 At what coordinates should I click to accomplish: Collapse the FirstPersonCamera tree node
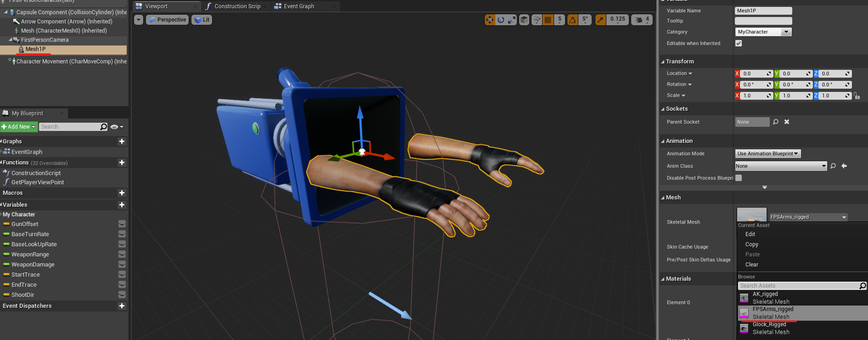(10, 40)
